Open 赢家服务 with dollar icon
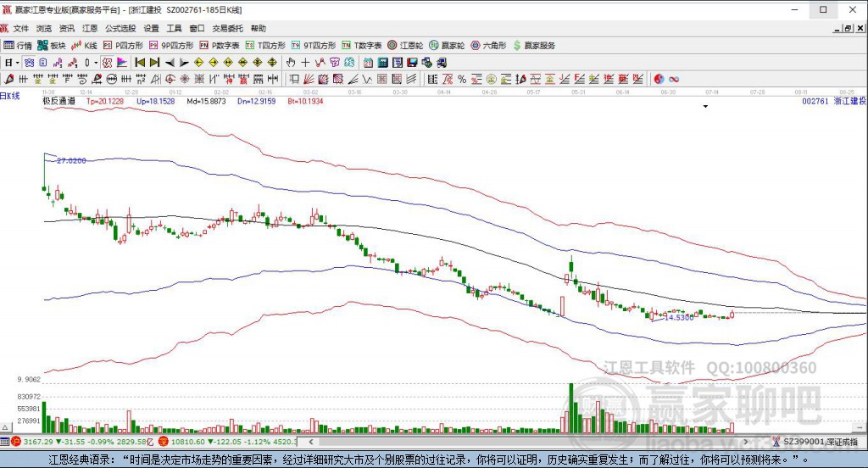 pyautogui.click(x=534, y=46)
